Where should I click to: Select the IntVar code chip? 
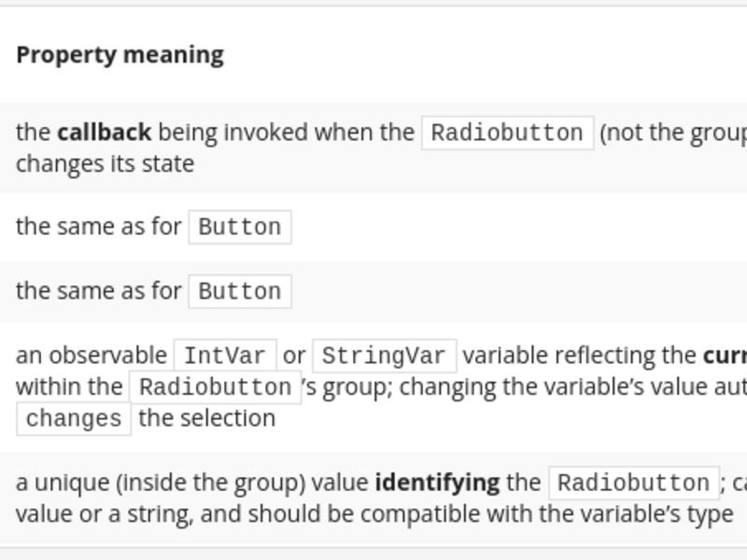[x=225, y=356]
